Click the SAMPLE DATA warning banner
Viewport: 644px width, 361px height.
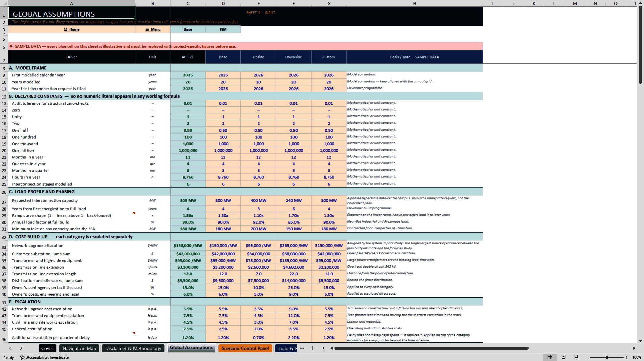point(246,46)
